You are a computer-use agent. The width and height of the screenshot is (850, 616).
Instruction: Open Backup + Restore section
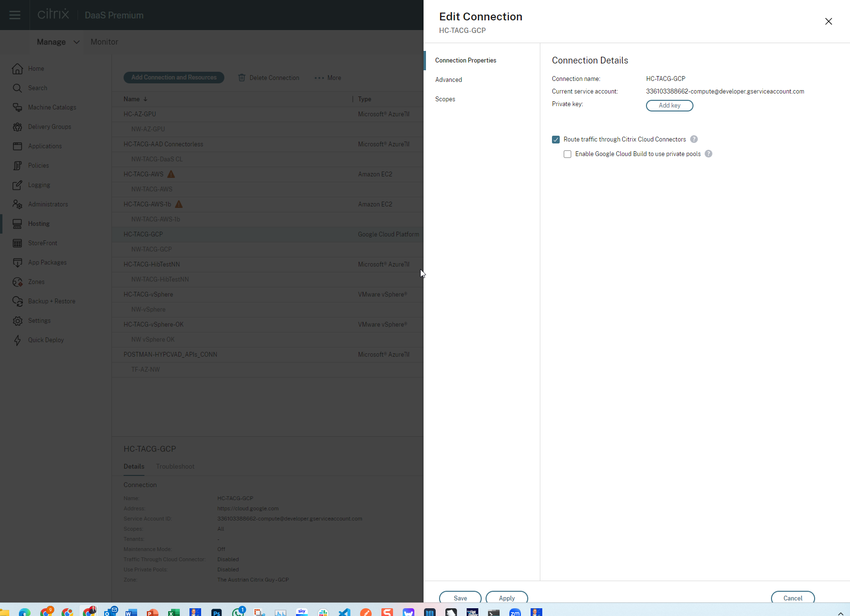51,301
